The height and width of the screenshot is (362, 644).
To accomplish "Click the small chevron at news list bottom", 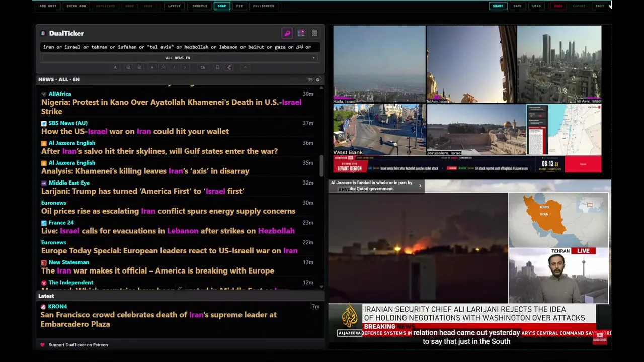I will [x=180, y=288].
